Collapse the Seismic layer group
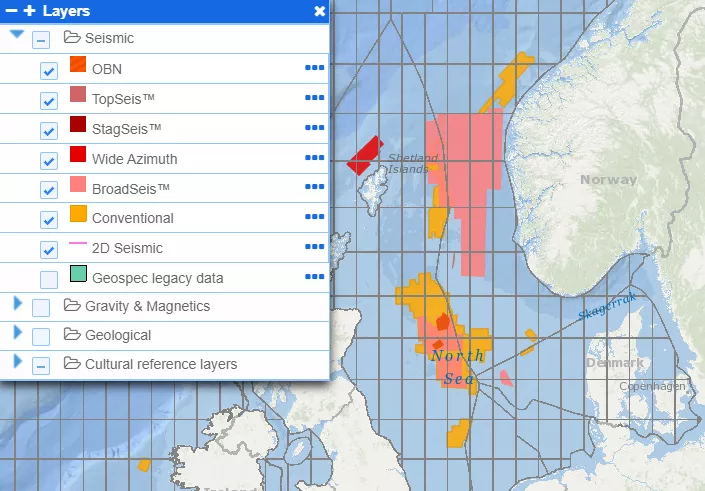Viewport: 705px width, 491px height. coord(17,34)
